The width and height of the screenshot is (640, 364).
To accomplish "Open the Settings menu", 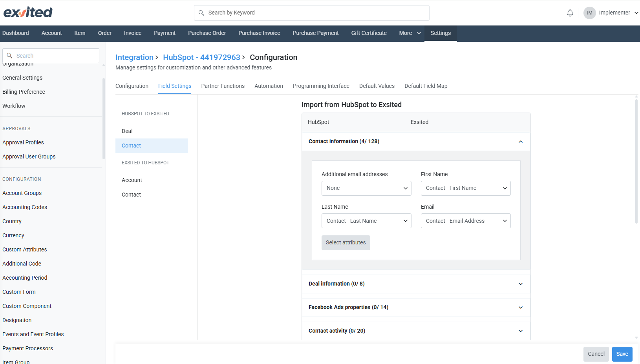I will (x=441, y=33).
